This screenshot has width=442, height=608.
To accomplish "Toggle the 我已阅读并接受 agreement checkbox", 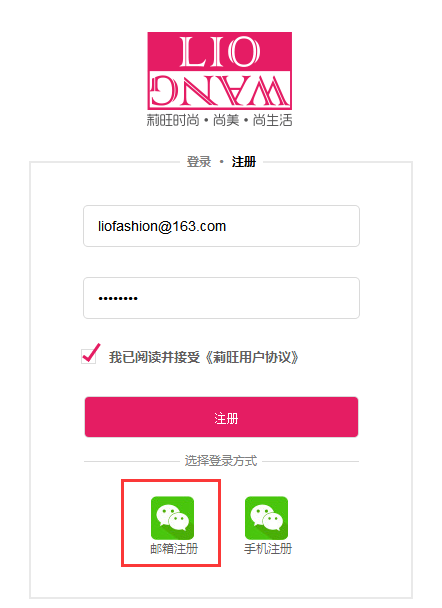I will click(88, 356).
